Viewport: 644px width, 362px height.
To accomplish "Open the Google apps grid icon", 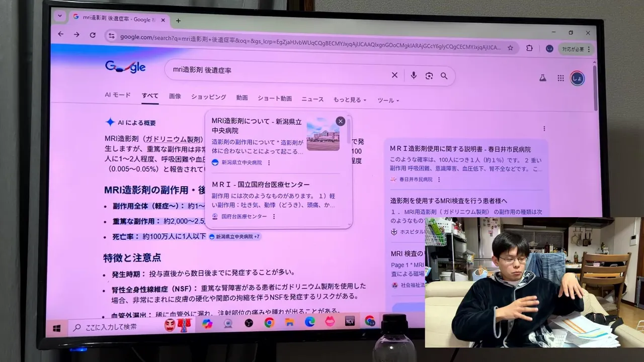I will (x=560, y=78).
